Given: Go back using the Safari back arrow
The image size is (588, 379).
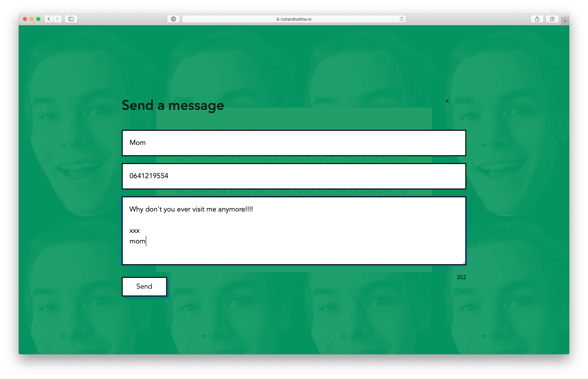Looking at the screenshot, I should [x=49, y=19].
